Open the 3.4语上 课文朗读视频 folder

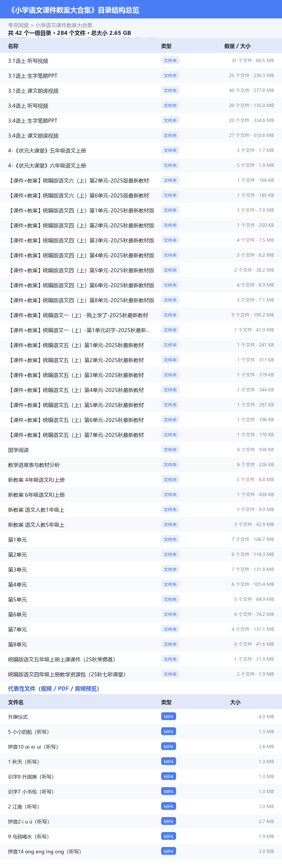pos(141,136)
